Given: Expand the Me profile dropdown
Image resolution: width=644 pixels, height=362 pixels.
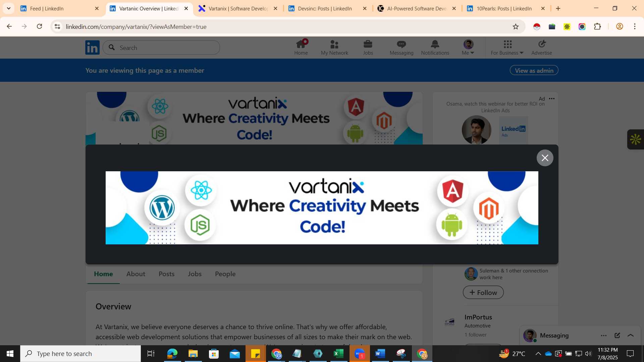Looking at the screenshot, I should (x=468, y=48).
